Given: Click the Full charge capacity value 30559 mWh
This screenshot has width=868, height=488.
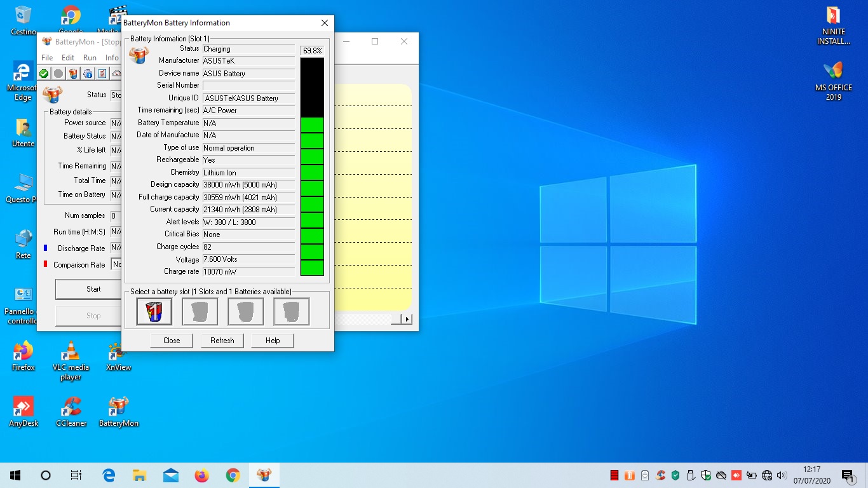Looking at the screenshot, I should click(248, 197).
